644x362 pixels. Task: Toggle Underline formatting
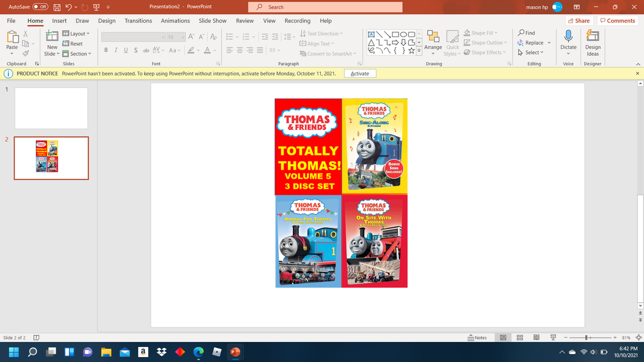point(126,50)
